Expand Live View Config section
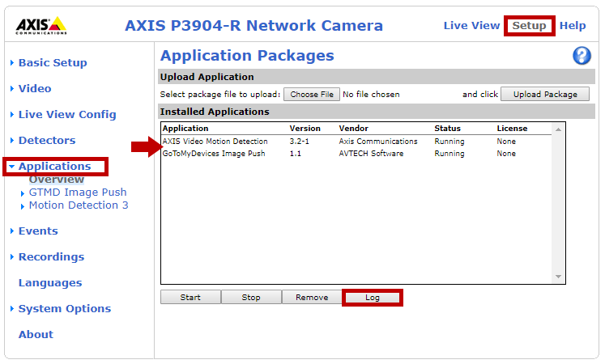Viewport: 605px width, 364px height. pyautogui.click(x=67, y=115)
